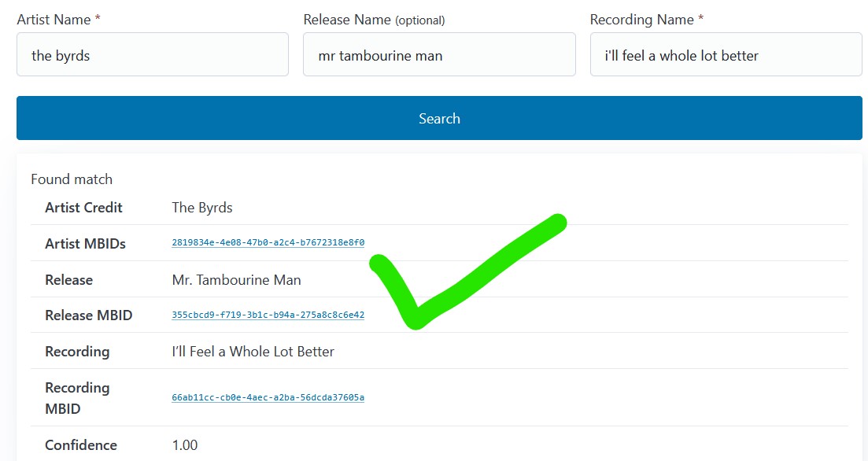Click the Release MBID row label
The height and width of the screenshot is (461, 868).
click(x=88, y=315)
